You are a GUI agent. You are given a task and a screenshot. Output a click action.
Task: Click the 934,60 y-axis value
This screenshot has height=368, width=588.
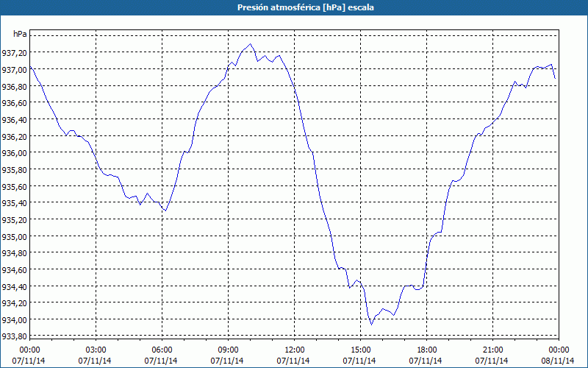coord(14,270)
